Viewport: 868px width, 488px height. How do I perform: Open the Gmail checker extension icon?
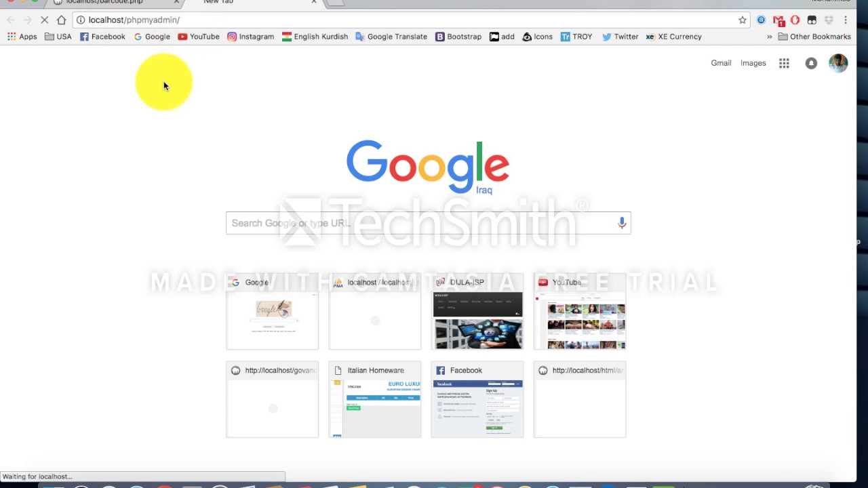coord(778,20)
